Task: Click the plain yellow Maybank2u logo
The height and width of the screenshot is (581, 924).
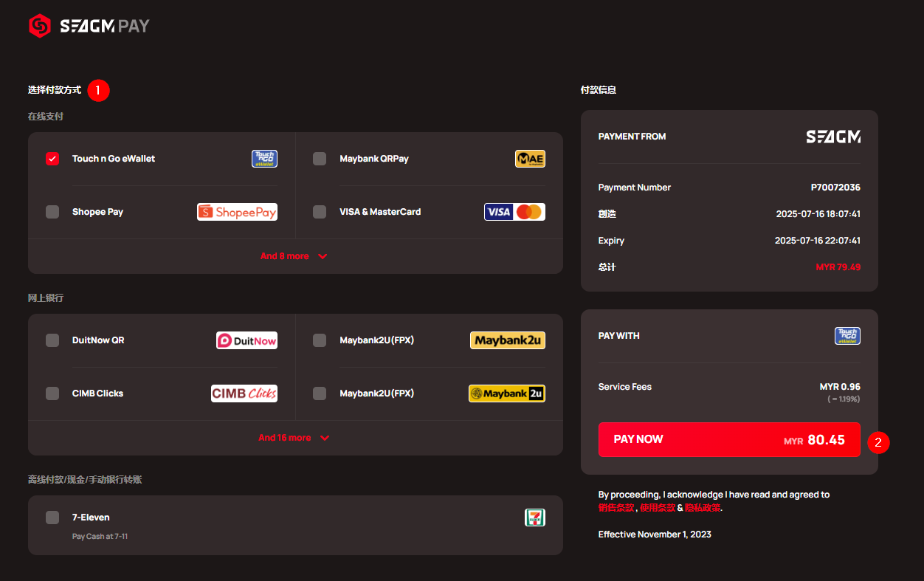Action: tap(508, 340)
